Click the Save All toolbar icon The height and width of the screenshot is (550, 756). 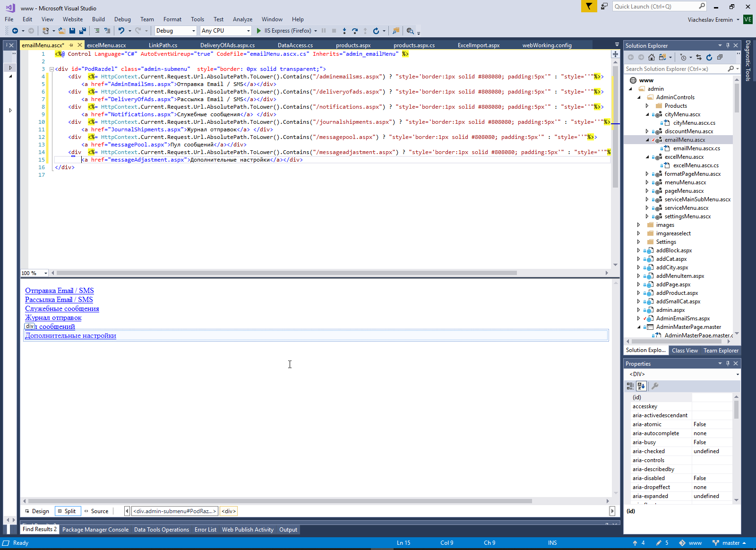pyautogui.click(x=83, y=31)
